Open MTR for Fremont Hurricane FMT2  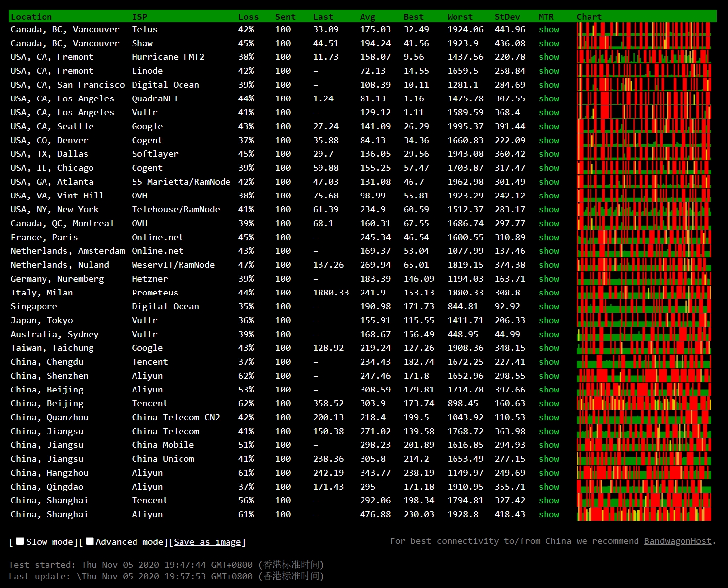click(x=549, y=57)
